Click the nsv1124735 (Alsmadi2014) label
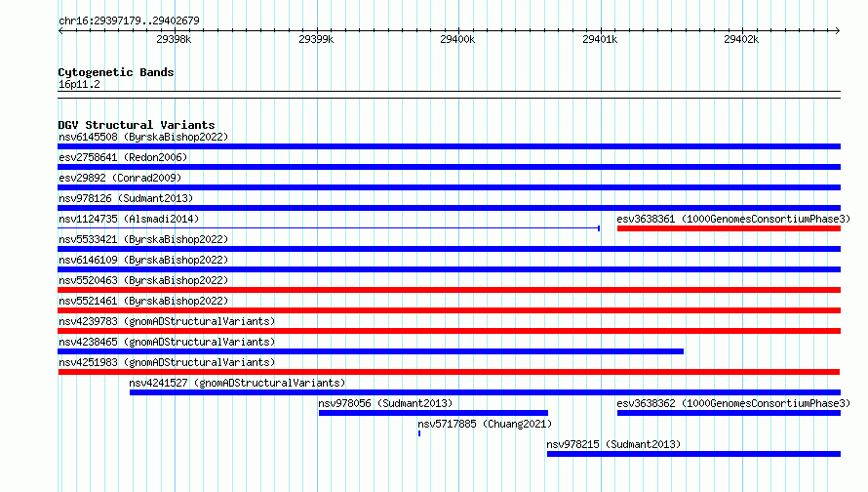The height and width of the screenshot is (492, 868). pos(129,219)
